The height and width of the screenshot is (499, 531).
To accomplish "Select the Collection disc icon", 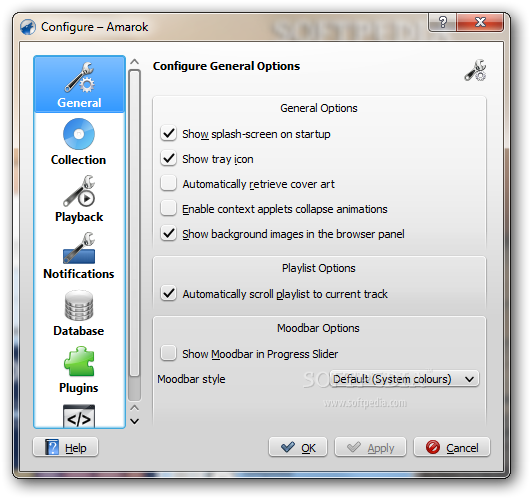I will tap(79, 134).
